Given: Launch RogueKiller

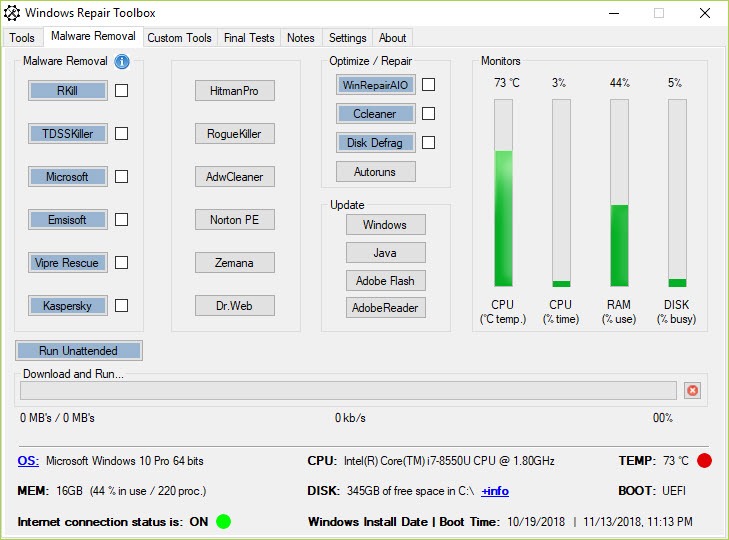Looking at the screenshot, I should [x=234, y=133].
